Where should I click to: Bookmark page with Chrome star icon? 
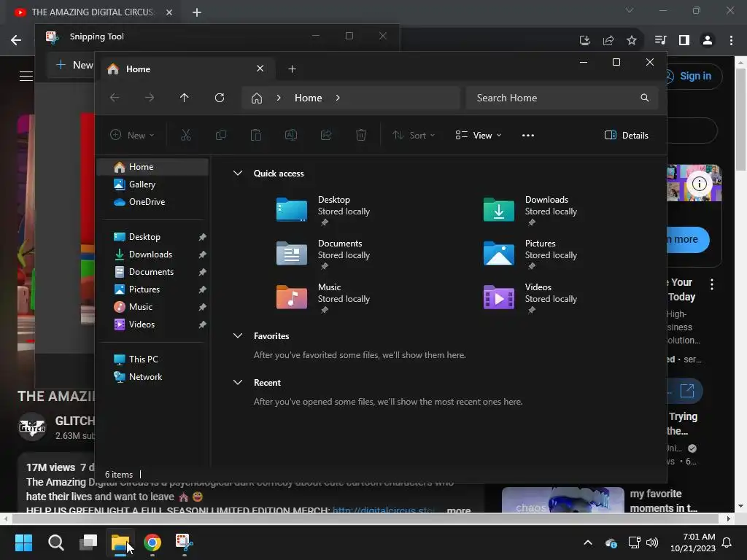632,41
